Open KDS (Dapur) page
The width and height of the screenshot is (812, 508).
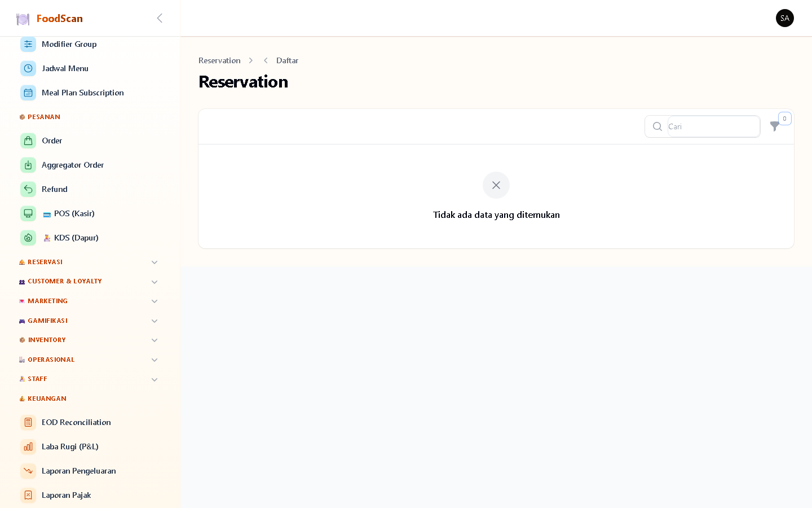tap(89, 238)
